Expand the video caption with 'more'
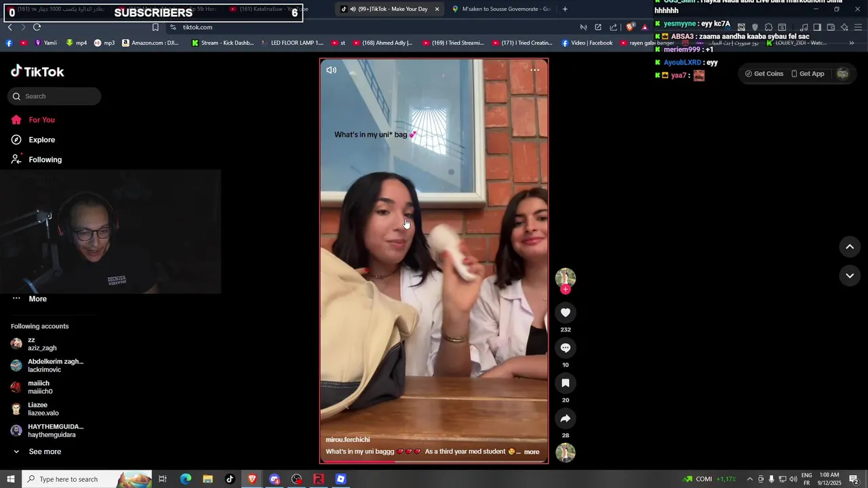Viewport: 868px width, 488px height. [x=532, y=452]
